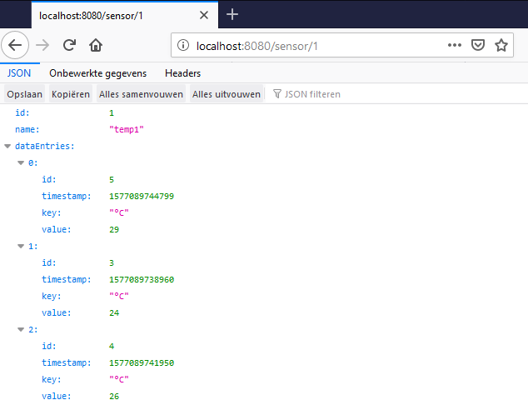Select the localhost:8080/sensor/1 browser tab

pyautogui.click(x=125, y=15)
